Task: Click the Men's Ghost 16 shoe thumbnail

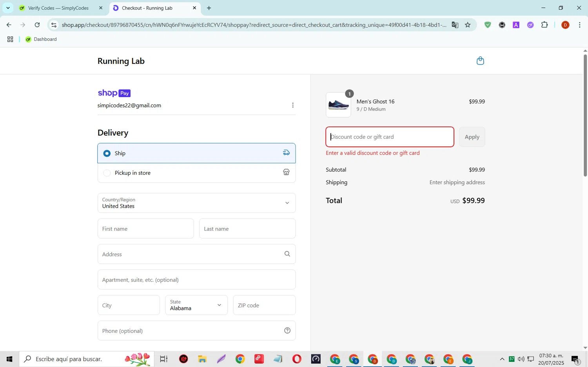Action: coord(338,105)
